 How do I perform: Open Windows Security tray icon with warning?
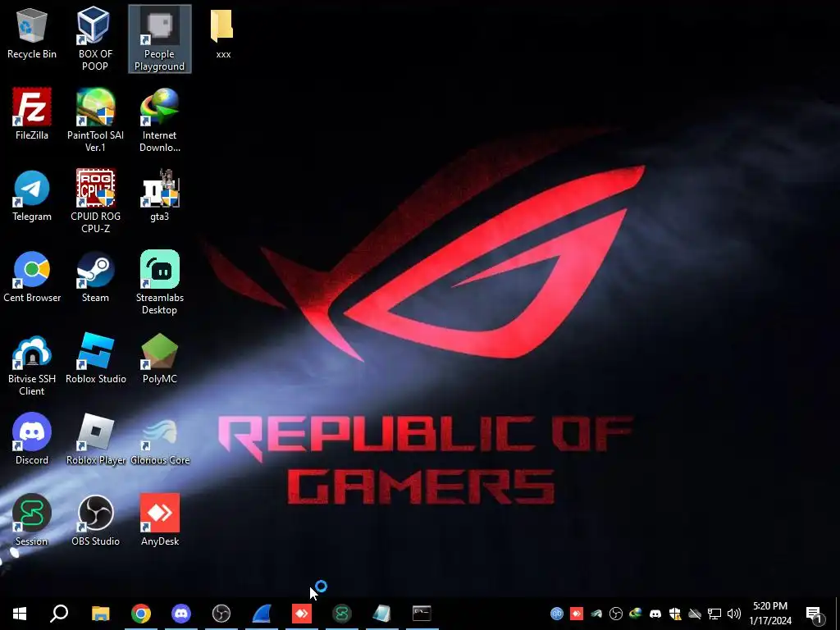tap(675, 614)
